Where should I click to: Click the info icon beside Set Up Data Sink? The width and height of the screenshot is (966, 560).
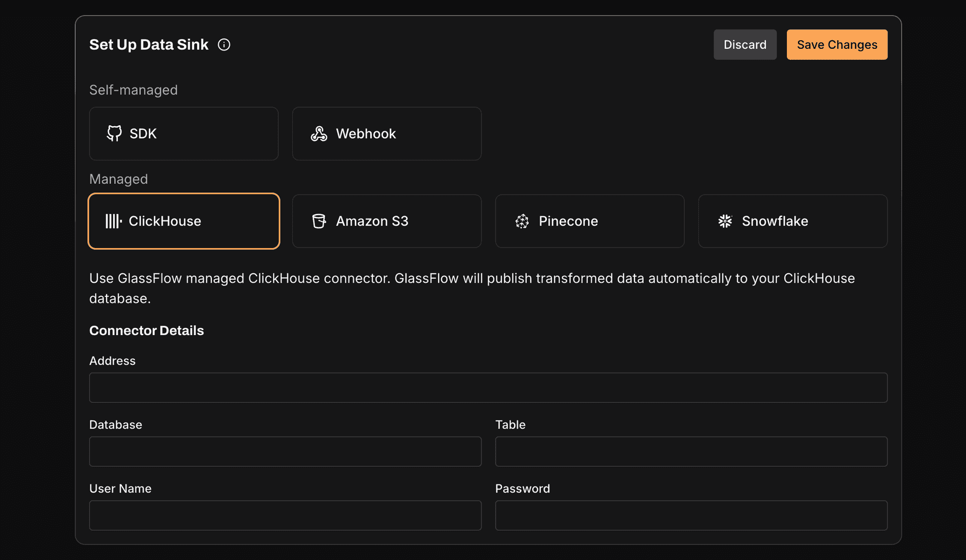click(x=224, y=45)
